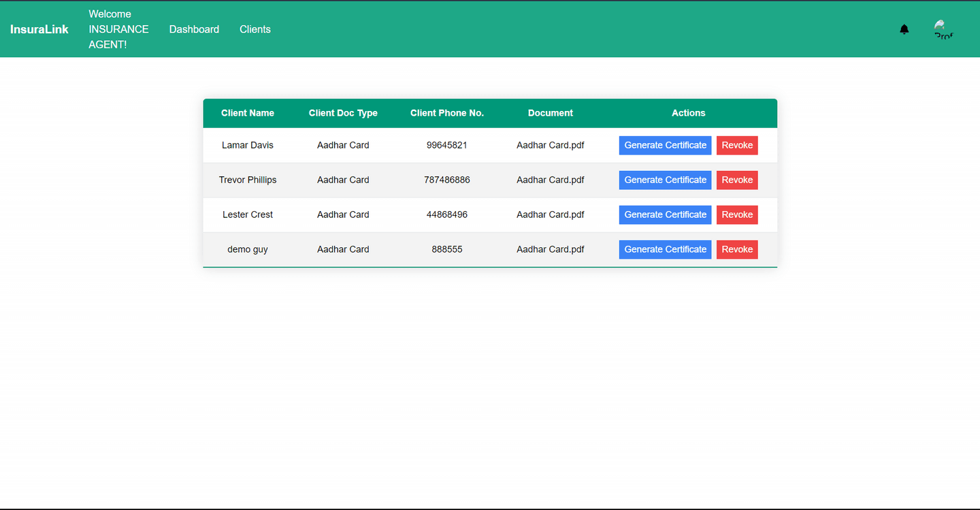Image resolution: width=980 pixels, height=510 pixels.
Task: Click phone number 787486886
Action: [x=447, y=180]
